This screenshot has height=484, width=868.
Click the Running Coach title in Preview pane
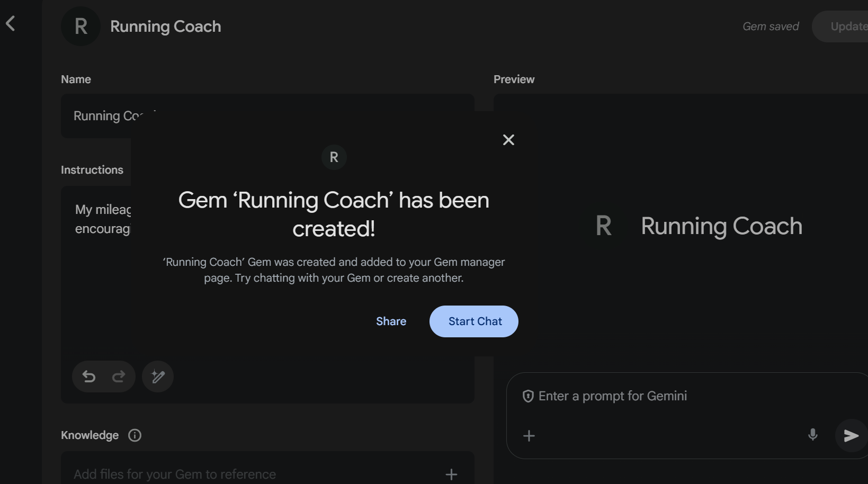(721, 226)
